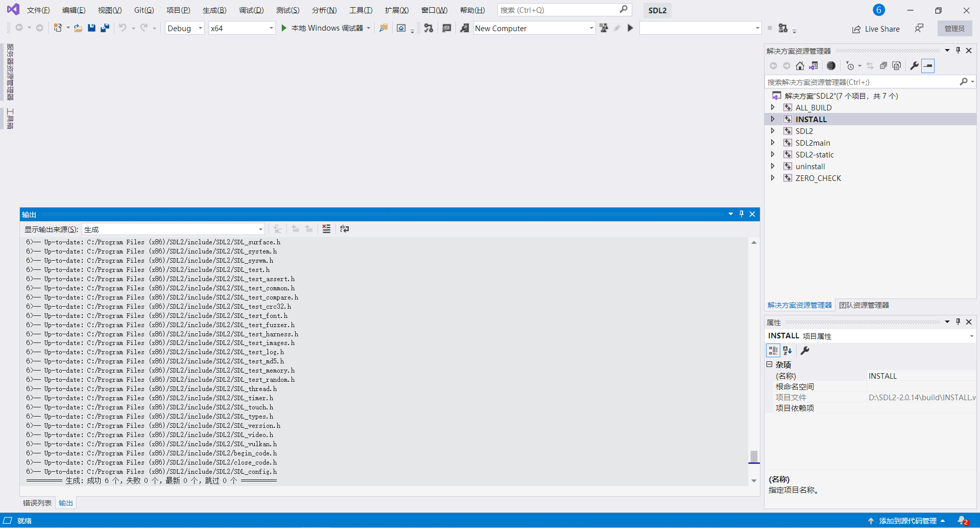Expand the SDL2main project node
980x528 pixels.
pos(773,143)
